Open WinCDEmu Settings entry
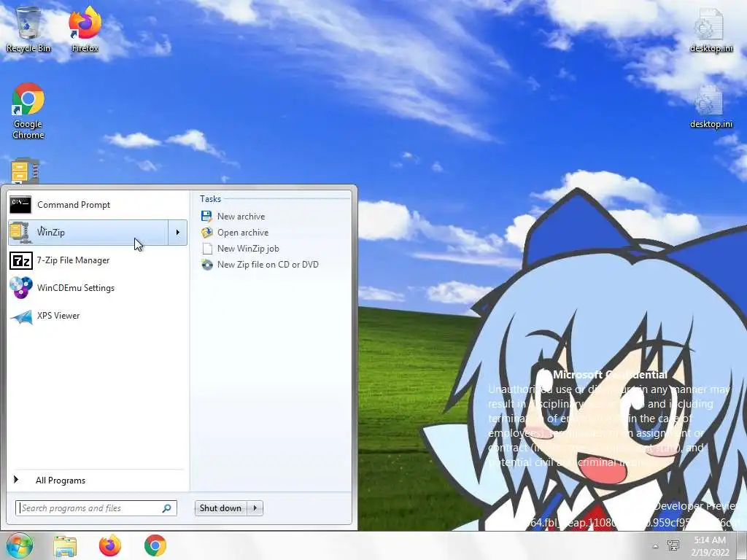Image resolution: width=747 pixels, height=560 pixels. [98, 287]
